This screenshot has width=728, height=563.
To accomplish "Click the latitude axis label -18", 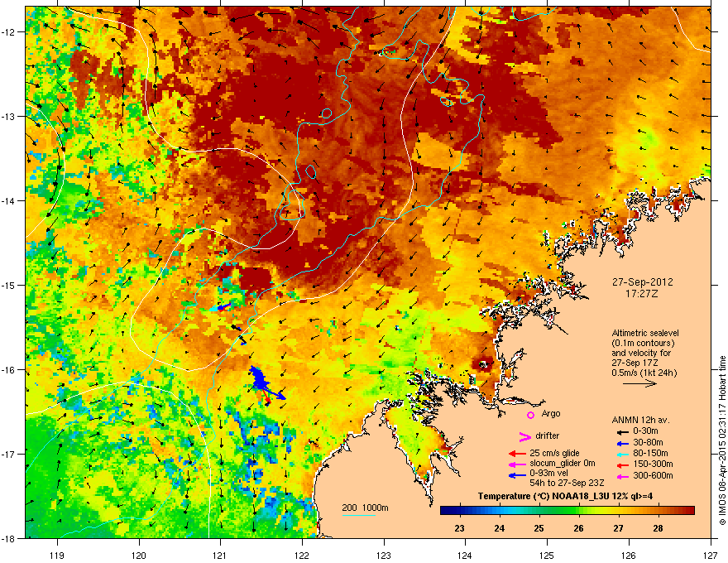I will coord(8,538).
